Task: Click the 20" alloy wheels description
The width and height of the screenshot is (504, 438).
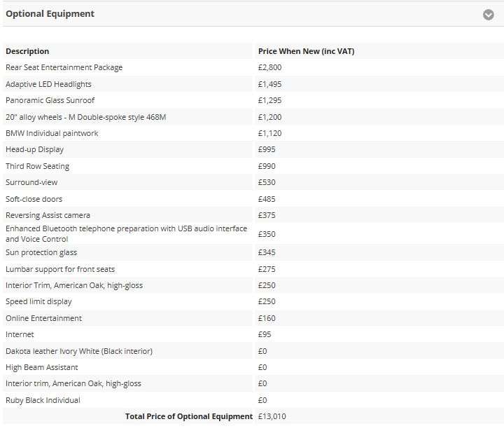Action: [86, 117]
